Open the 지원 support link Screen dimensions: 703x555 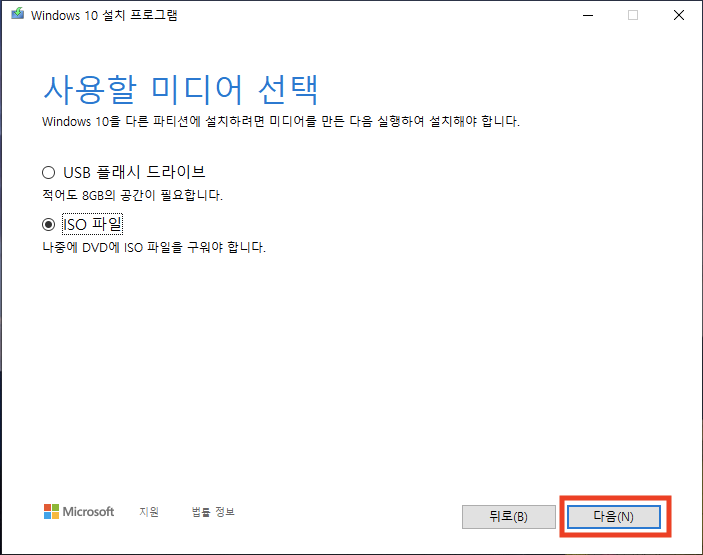(149, 512)
